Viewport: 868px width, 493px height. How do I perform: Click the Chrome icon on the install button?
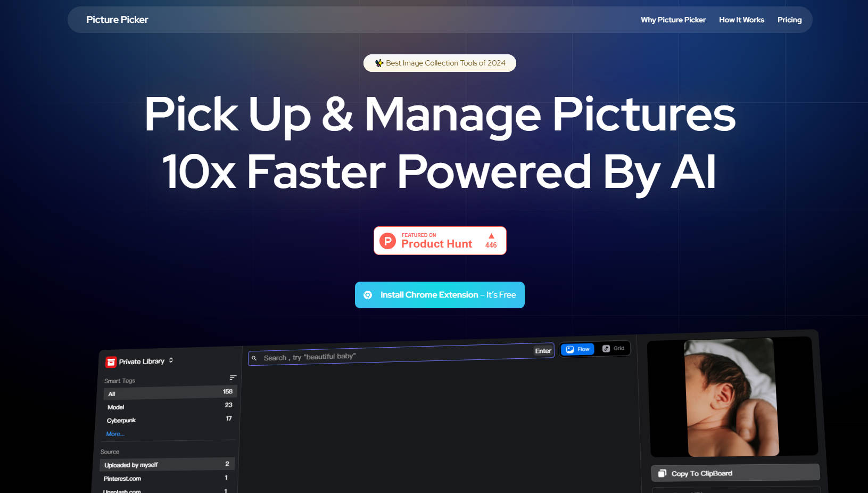point(368,294)
